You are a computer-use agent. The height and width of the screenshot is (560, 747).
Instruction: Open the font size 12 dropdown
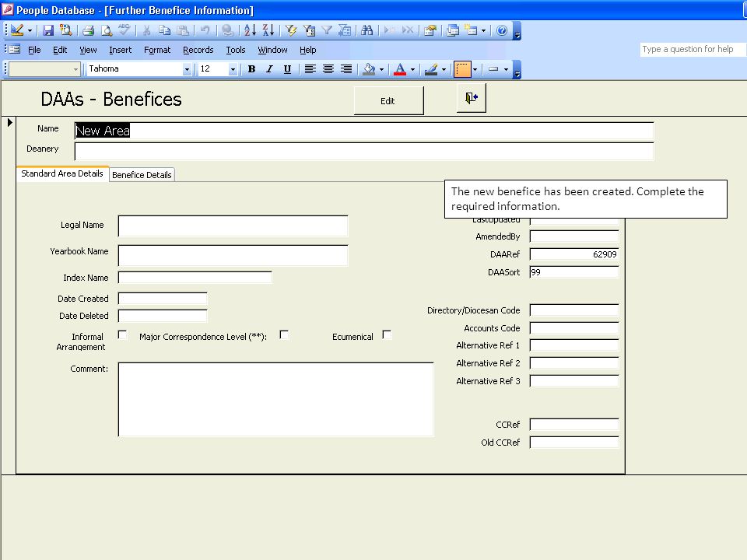233,69
